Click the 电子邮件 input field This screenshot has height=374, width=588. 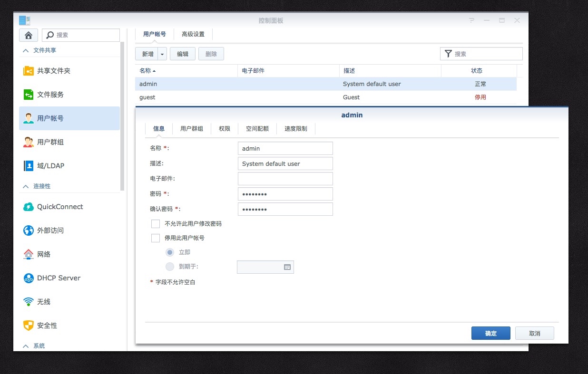tap(285, 179)
